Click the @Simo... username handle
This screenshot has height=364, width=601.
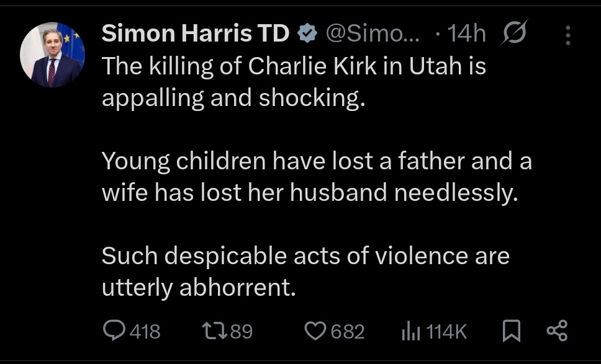373,35
